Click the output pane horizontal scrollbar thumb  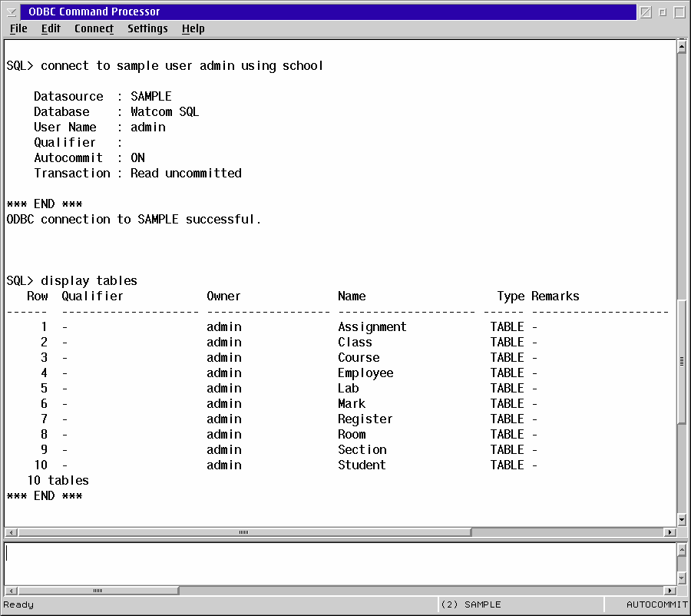(x=245, y=532)
